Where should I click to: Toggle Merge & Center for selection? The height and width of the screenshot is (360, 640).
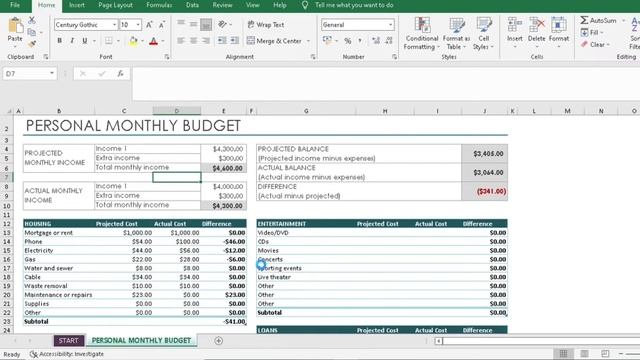[274, 41]
